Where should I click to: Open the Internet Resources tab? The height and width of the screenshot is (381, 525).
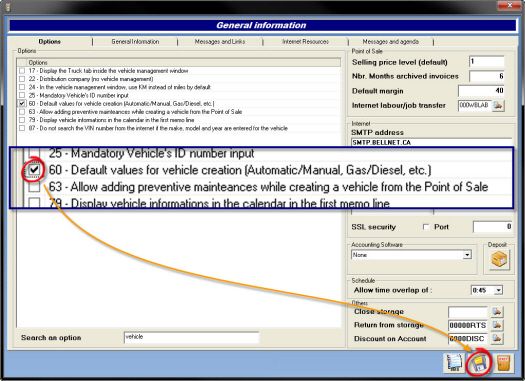305,42
